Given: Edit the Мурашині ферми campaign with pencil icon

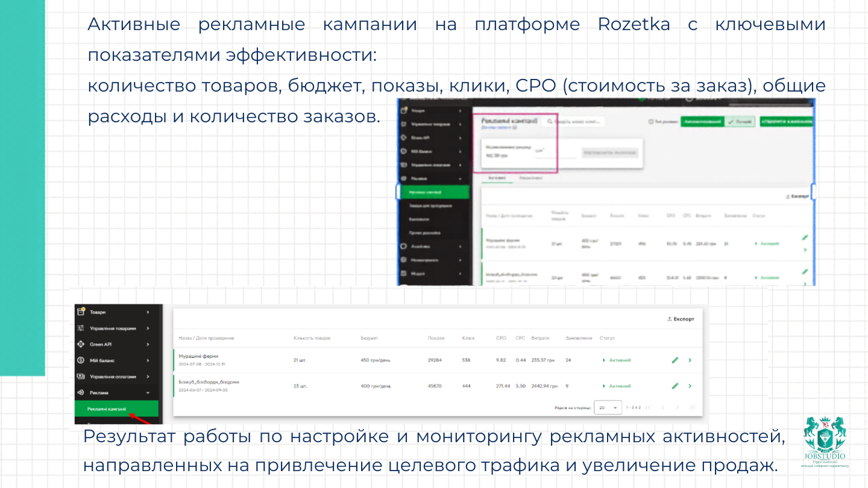Looking at the screenshot, I should pyautogui.click(x=675, y=360).
